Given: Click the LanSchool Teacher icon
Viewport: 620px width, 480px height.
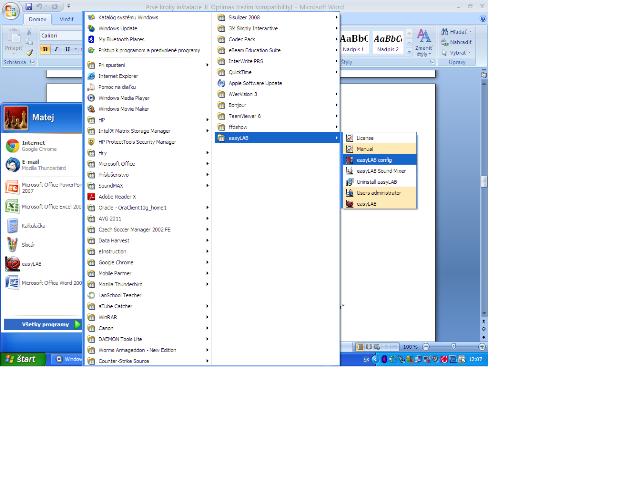Looking at the screenshot, I should [x=91, y=295].
